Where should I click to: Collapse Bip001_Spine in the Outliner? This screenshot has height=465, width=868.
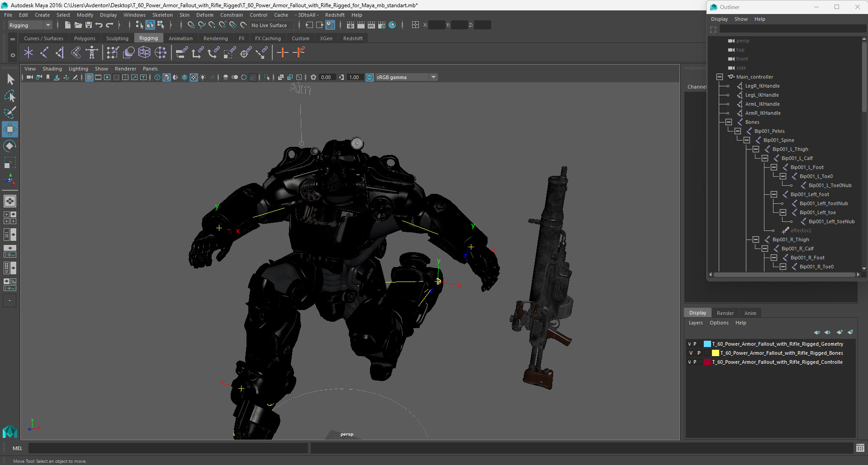point(747,140)
